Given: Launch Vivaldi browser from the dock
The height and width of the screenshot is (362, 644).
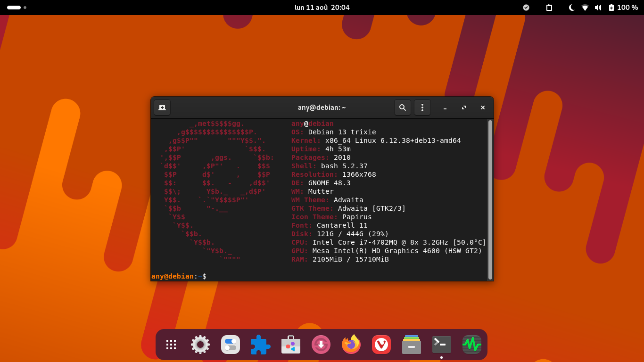Looking at the screenshot, I should (x=381, y=345).
